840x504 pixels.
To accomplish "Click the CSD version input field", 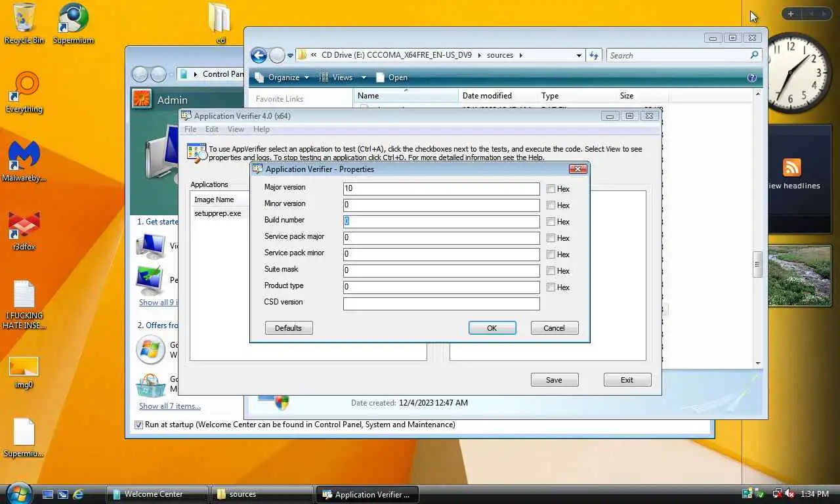I will tap(442, 303).
